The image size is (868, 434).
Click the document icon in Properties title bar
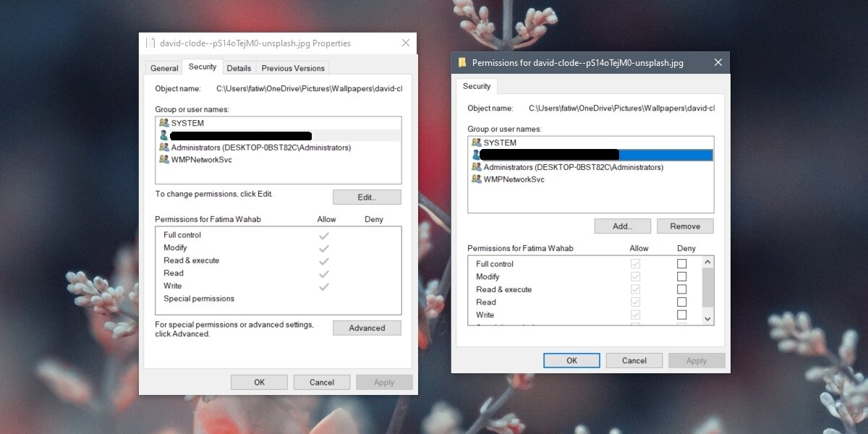click(152, 43)
